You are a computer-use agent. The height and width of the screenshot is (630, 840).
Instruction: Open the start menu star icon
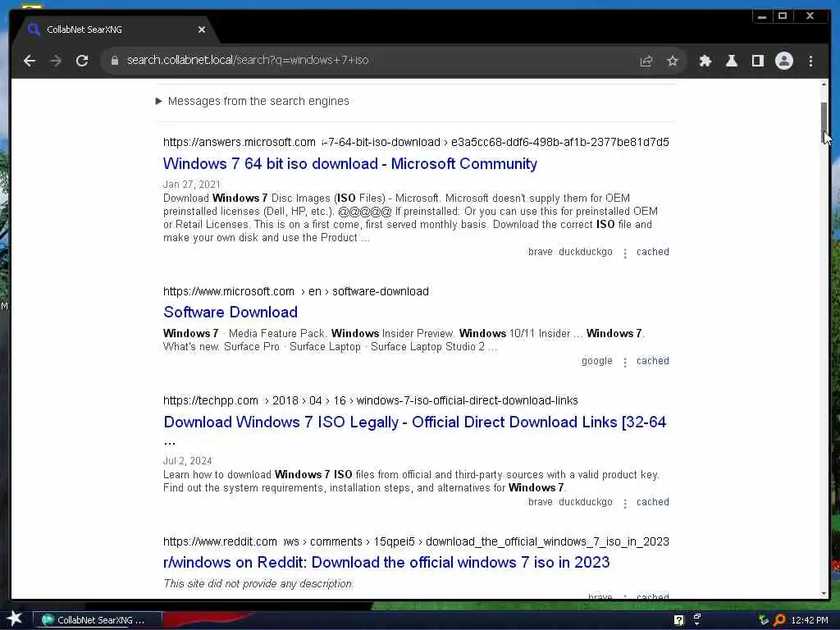tap(14, 619)
